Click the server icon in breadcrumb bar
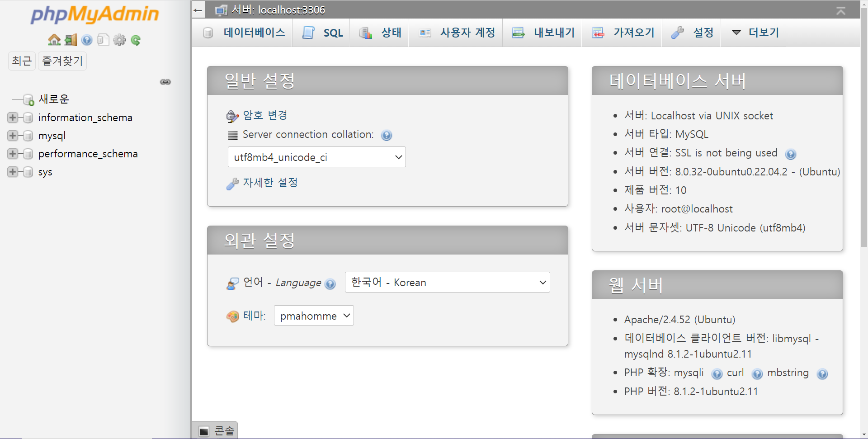868x439 pixels. pyautogui.click(x=221, y=10)
